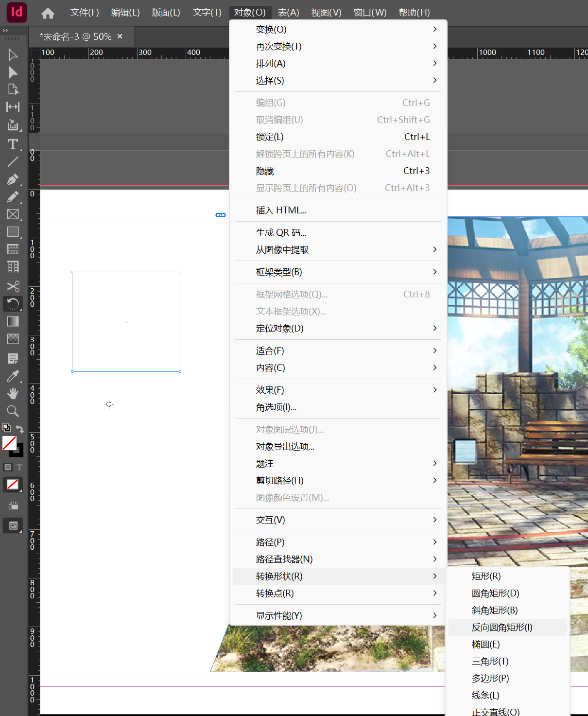
Task: Select the Type tool
Action: (13, 144)
